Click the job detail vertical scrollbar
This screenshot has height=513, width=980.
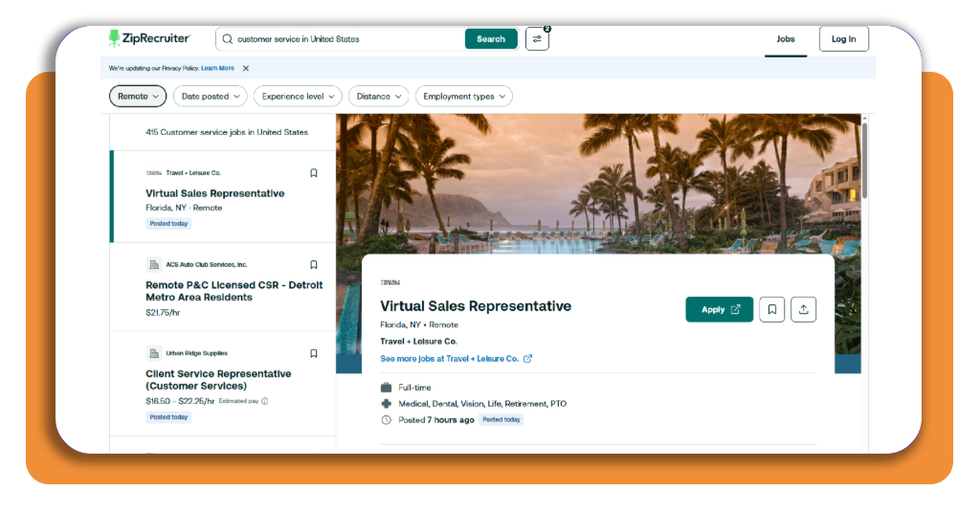coord(864,160)
